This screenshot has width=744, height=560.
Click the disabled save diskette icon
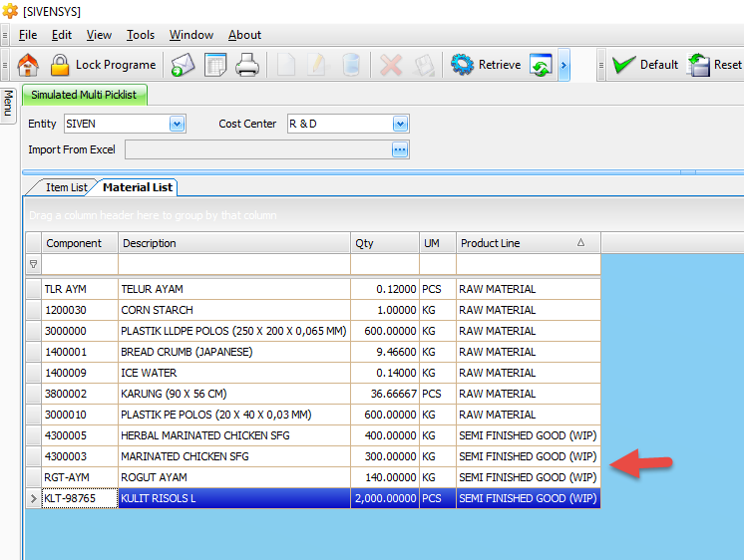click(x=424, y=65)
